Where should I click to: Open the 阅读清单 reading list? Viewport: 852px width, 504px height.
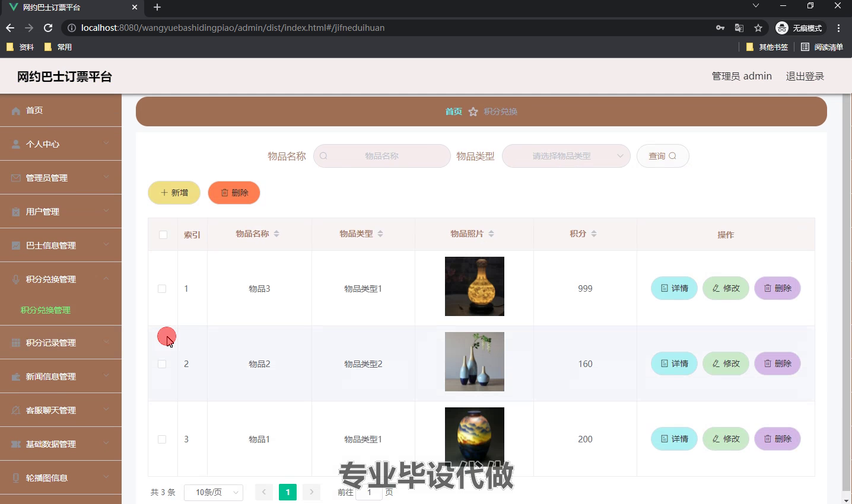click(x=822, y=47)
